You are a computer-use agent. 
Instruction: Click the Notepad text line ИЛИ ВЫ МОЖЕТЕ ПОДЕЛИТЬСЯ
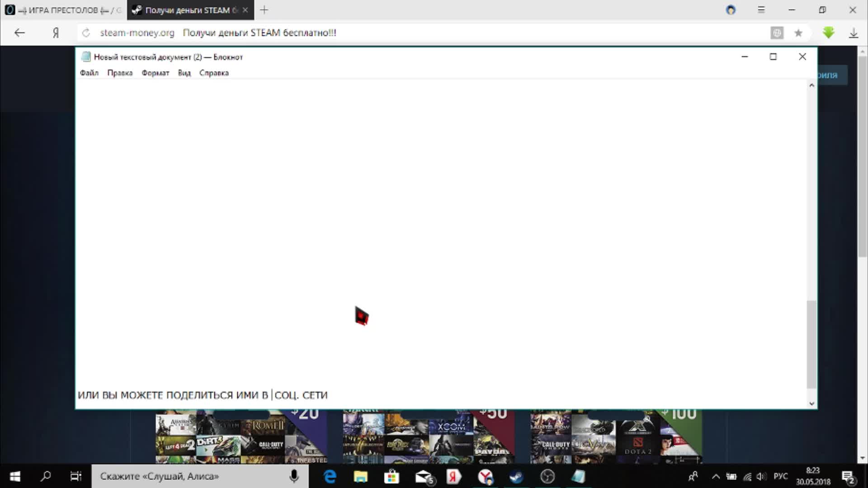coord(203,395)
